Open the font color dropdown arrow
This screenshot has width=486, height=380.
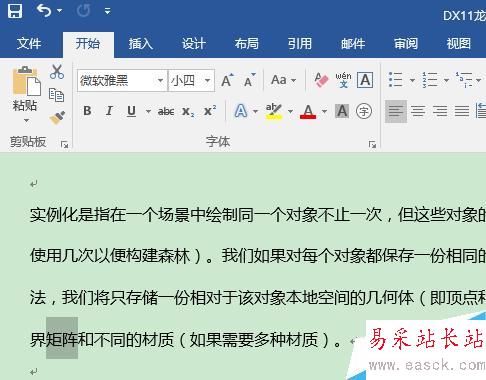324,111
